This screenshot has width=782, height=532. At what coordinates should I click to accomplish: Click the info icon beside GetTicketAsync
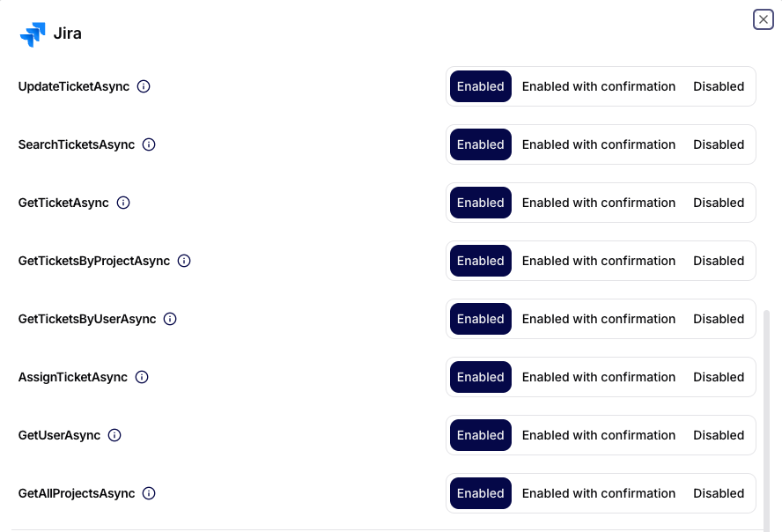click(x=123, y=203)
